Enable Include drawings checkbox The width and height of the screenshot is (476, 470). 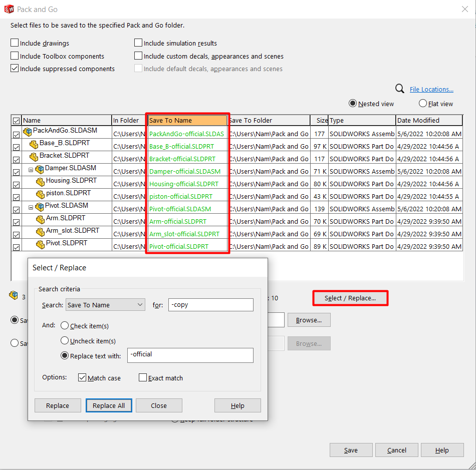(x=15, y=43)
